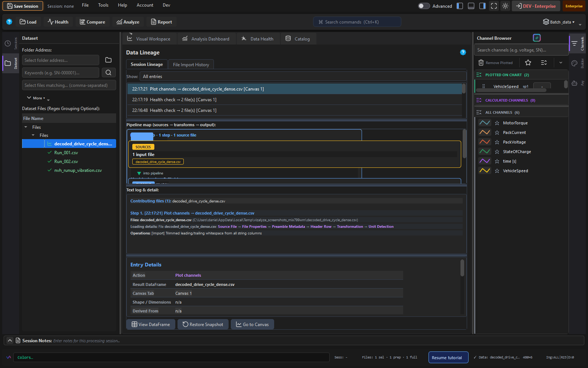Switch to Data Health tab
The image size is (588, 368).
click(x=257, y=39)
